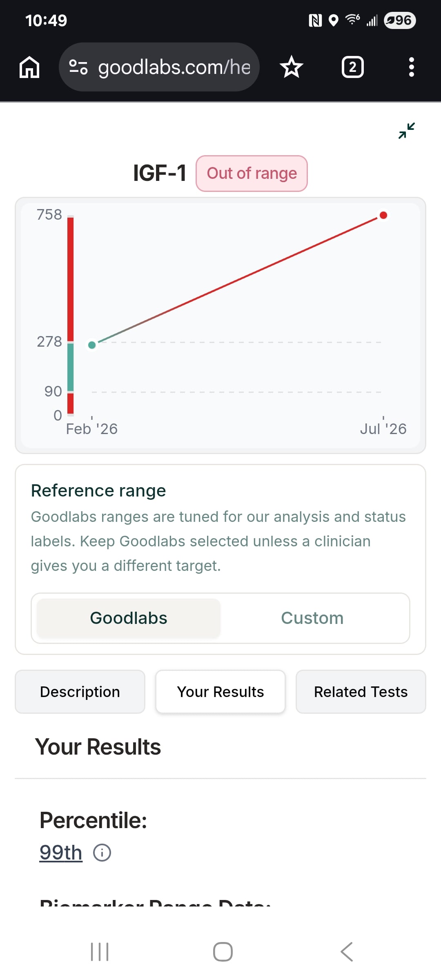441x980 pixels.
Task: Tap the percentile info icon
Action: click(102, 853)
